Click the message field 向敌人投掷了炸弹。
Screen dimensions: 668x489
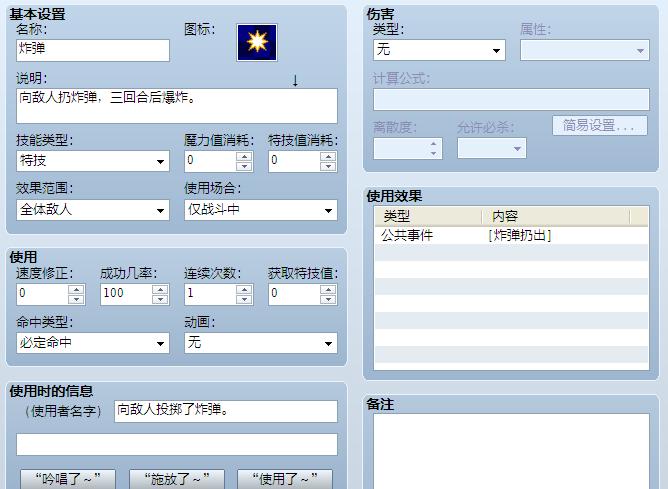click(x=226, y=411)
